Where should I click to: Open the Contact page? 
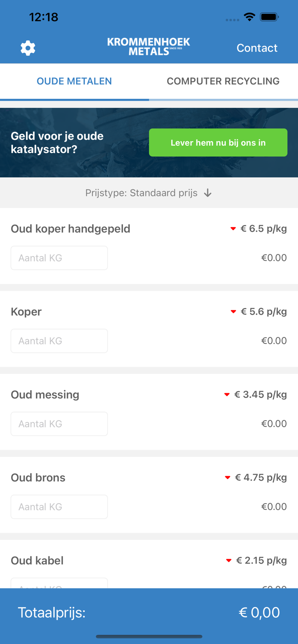click(x=257, y=48)
